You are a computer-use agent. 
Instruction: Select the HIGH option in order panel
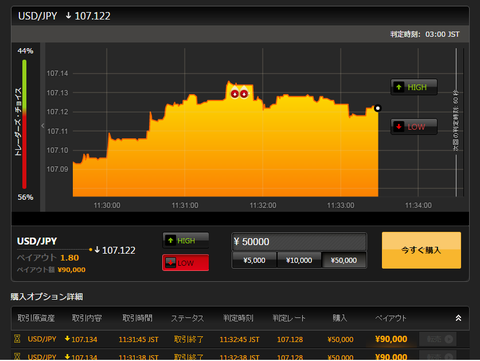click(186, 240)
